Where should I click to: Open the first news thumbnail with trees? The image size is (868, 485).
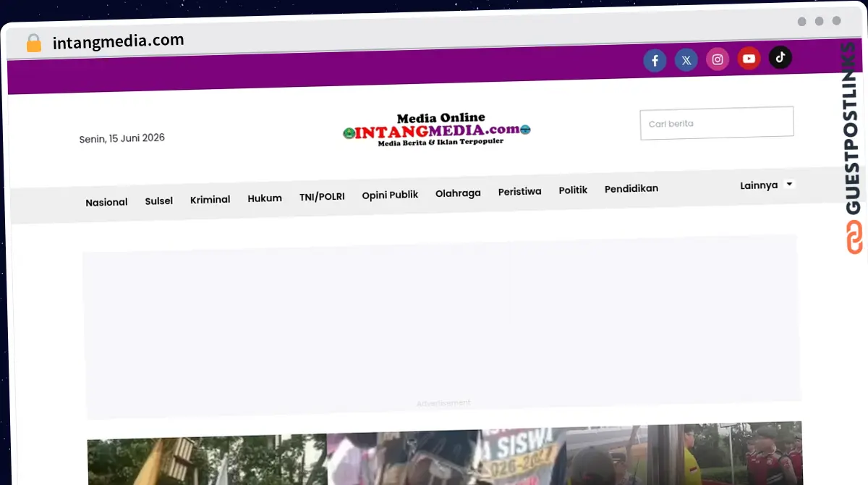tap(207, 460)
